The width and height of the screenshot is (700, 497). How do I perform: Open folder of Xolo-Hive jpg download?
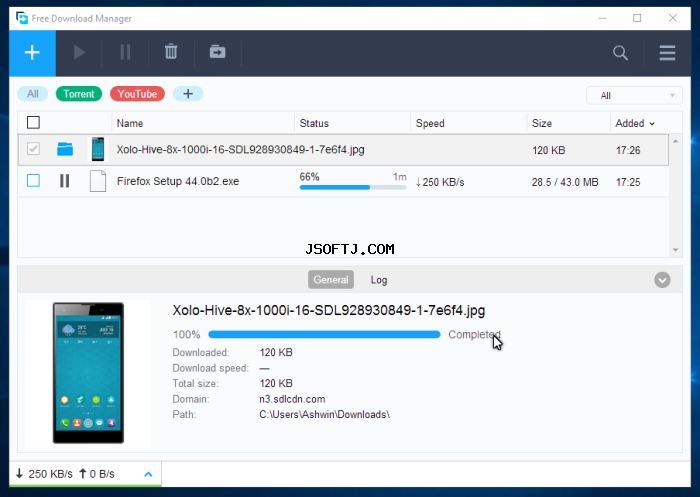click(x=65, y=149)
